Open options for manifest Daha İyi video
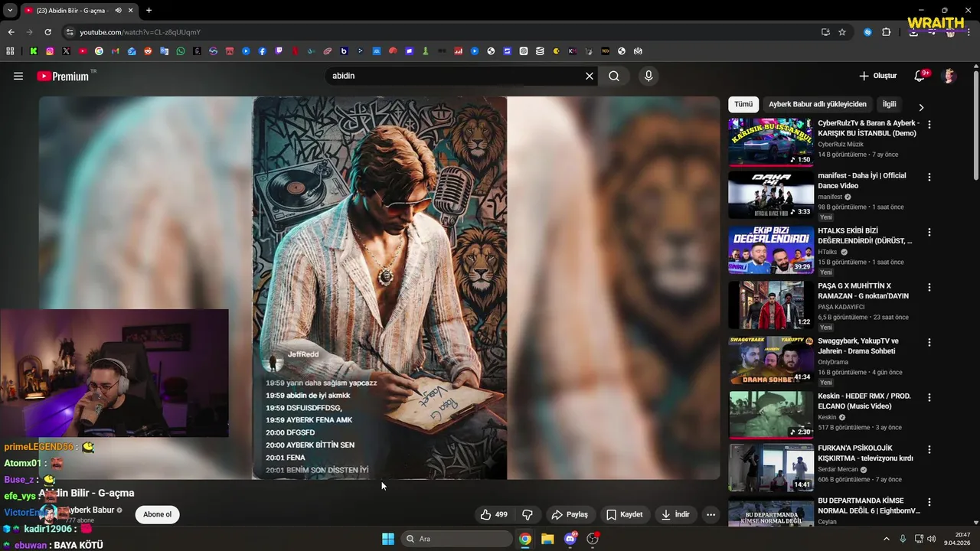 [x=929, y=177]
